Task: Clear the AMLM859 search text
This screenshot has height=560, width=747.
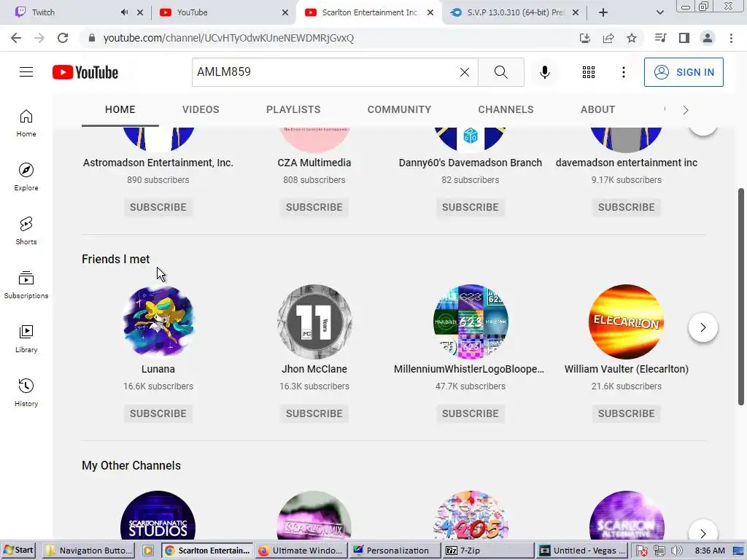Action: point(465,72)
